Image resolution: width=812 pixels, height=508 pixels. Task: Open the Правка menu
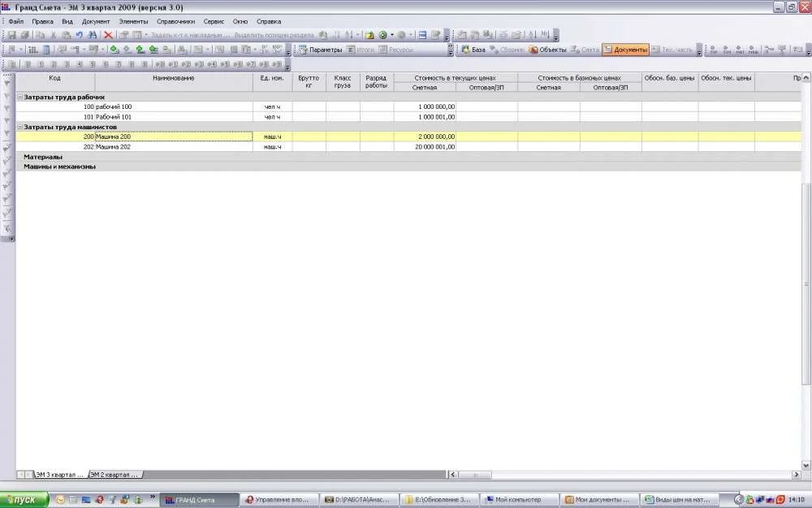click(42, 21)
